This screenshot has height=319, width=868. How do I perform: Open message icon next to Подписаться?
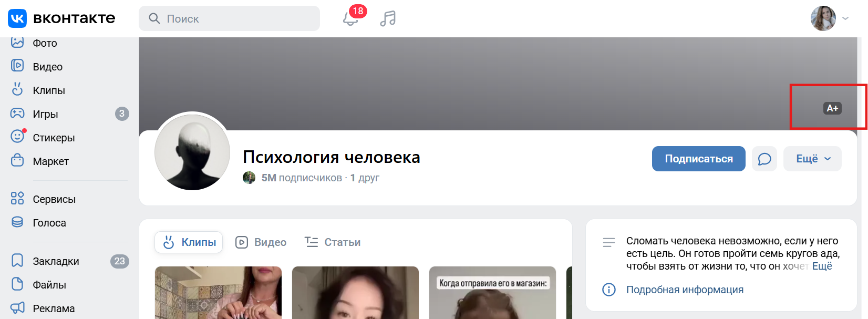pos(764,159)
